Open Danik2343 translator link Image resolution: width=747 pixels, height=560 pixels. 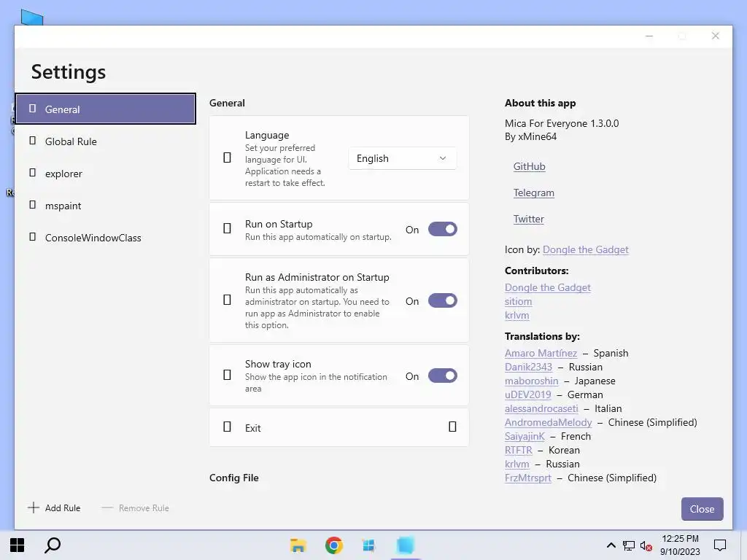pos(528,367)
